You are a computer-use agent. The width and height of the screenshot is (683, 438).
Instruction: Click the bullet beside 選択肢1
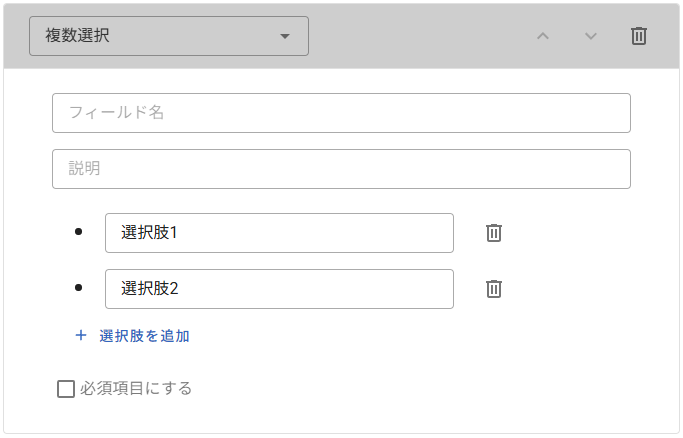click(80, 233)
